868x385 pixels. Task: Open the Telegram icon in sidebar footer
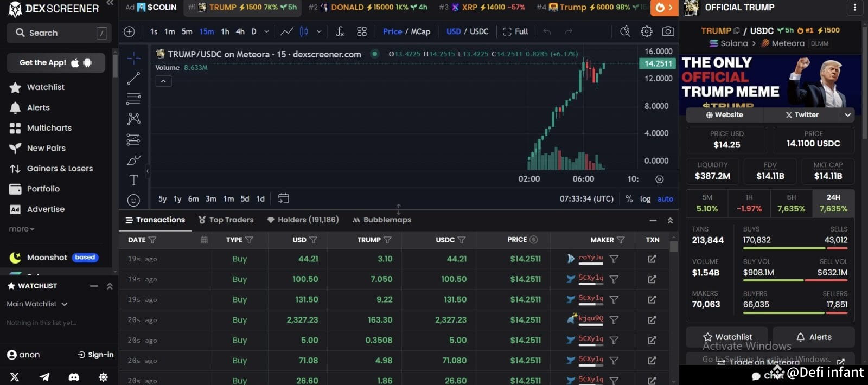[x=44, y=377]
